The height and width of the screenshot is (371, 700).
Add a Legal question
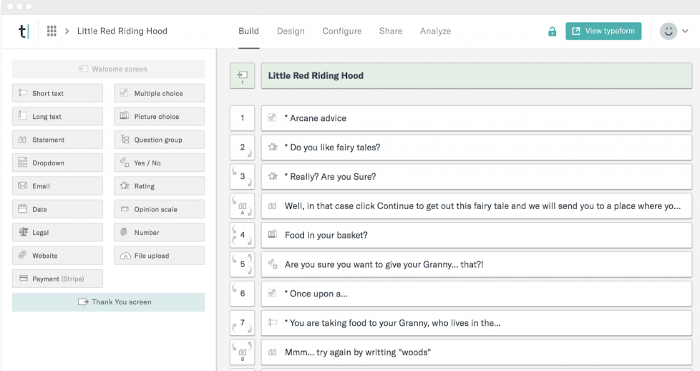pos(57,233)
